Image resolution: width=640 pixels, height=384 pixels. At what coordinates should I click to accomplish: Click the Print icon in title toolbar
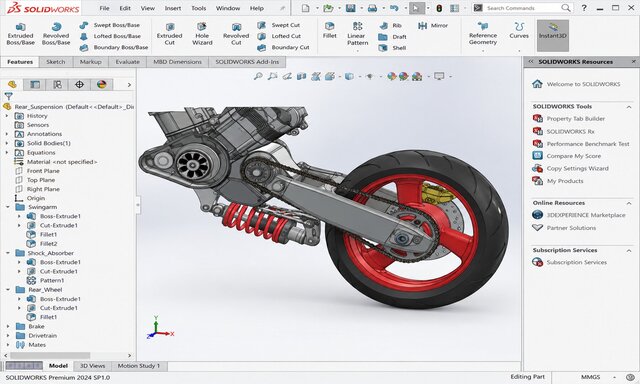tap(372, 8)
